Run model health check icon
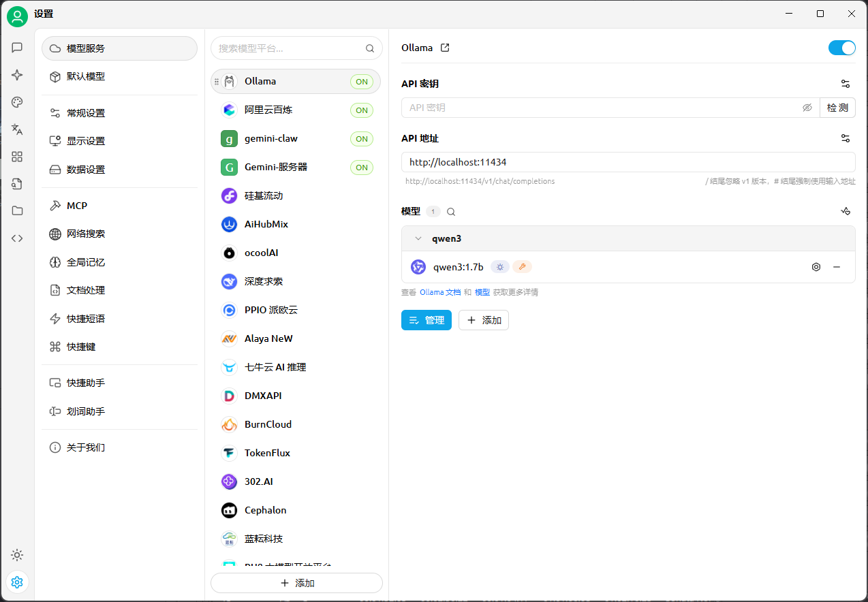This screenshot has width=868, height=602. pyautogui.click(x=846, y=211)
